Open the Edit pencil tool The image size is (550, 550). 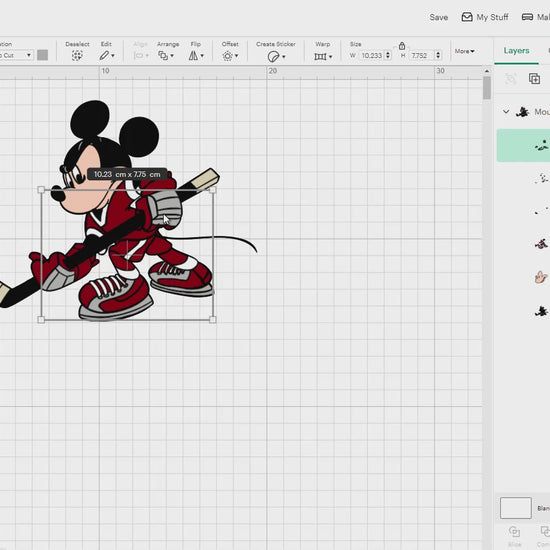click(x=104, y=55)
